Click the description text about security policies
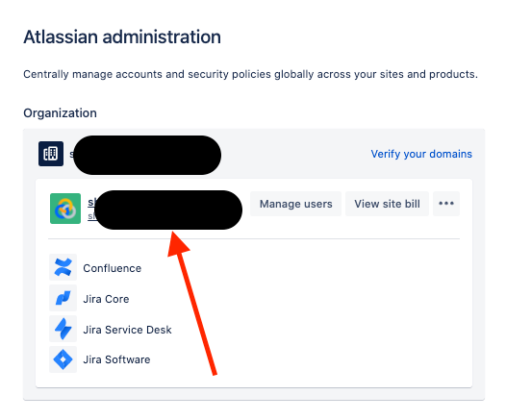 click(250, 74)
